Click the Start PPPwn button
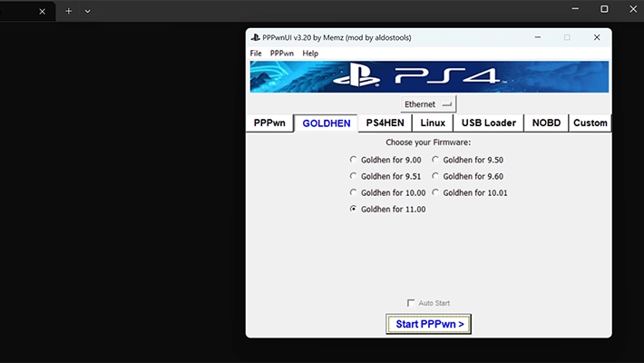 pos(428,324)
